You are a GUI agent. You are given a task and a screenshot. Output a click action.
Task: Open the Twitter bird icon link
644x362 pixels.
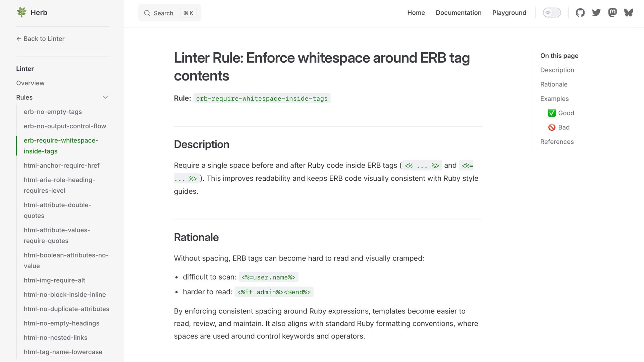(596, 13)
